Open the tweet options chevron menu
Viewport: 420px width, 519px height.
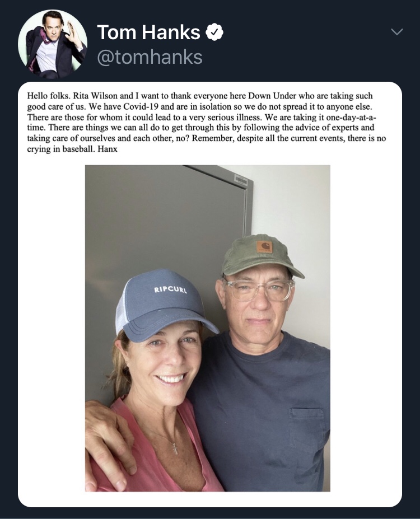coord(396,33)
